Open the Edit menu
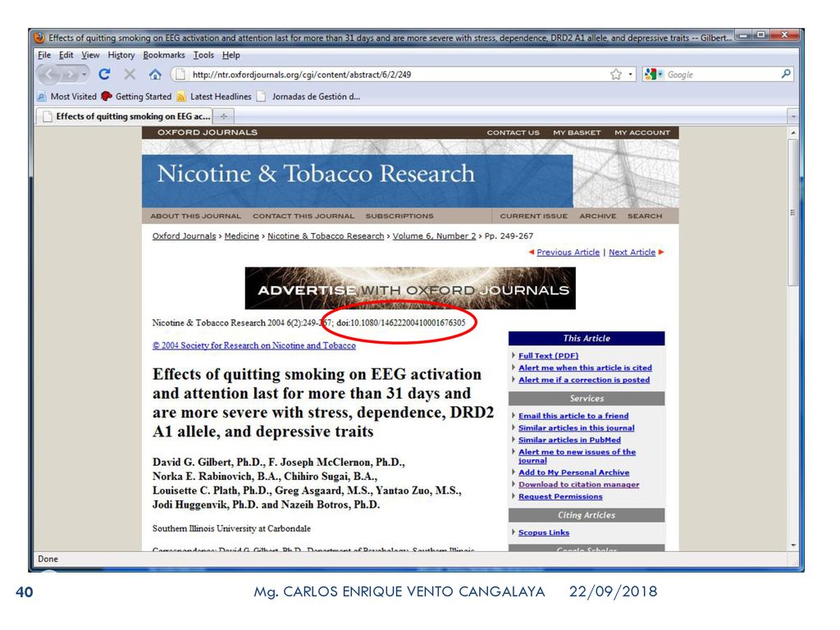This screenshot has height=630, width=840. click(66, 55)
